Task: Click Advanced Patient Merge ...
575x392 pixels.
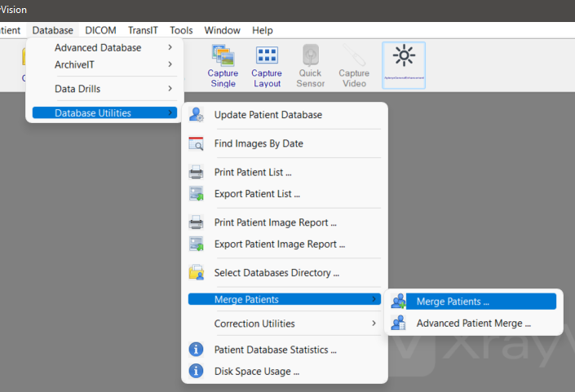Action: [x=473, y=323]
